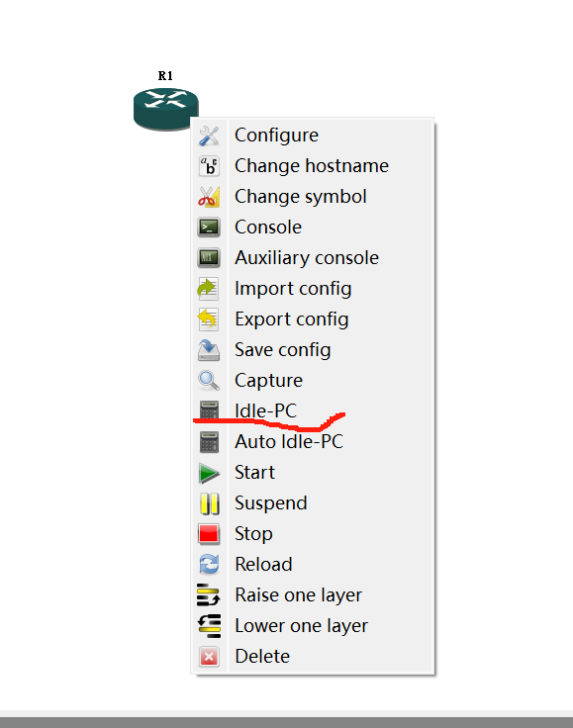The height and width of the screenshot is (728, 573).
Task: Click the R1 router label
Action: (165, 76)
